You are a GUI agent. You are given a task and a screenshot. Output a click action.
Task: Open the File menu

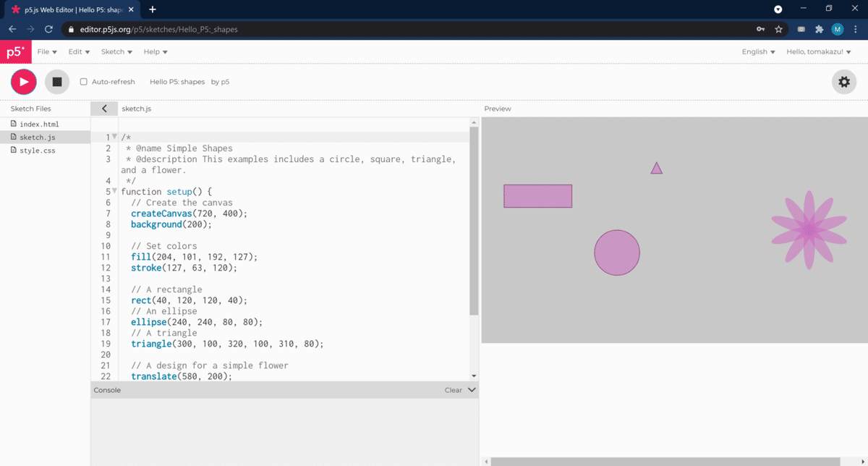point(47,52)
